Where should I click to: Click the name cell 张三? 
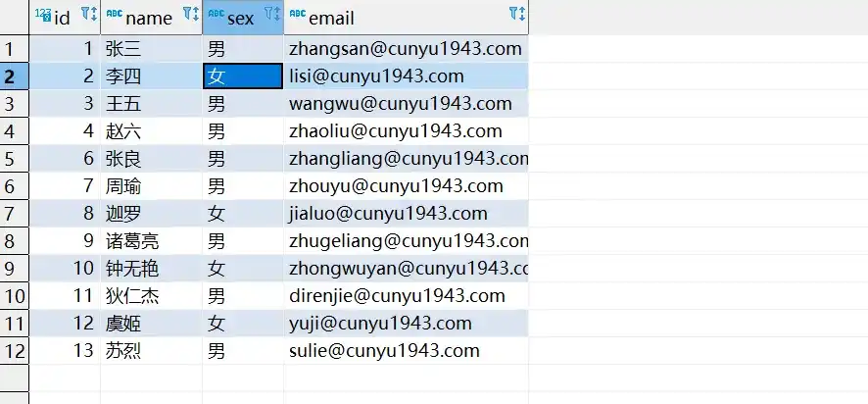click(151, 49)
